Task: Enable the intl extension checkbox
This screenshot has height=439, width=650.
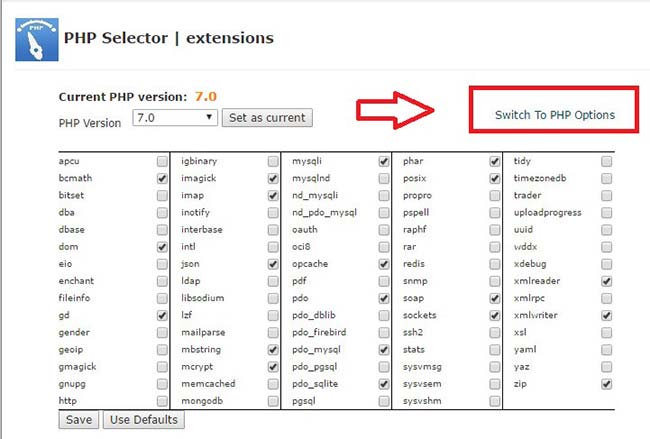Action: click(273, 247)
